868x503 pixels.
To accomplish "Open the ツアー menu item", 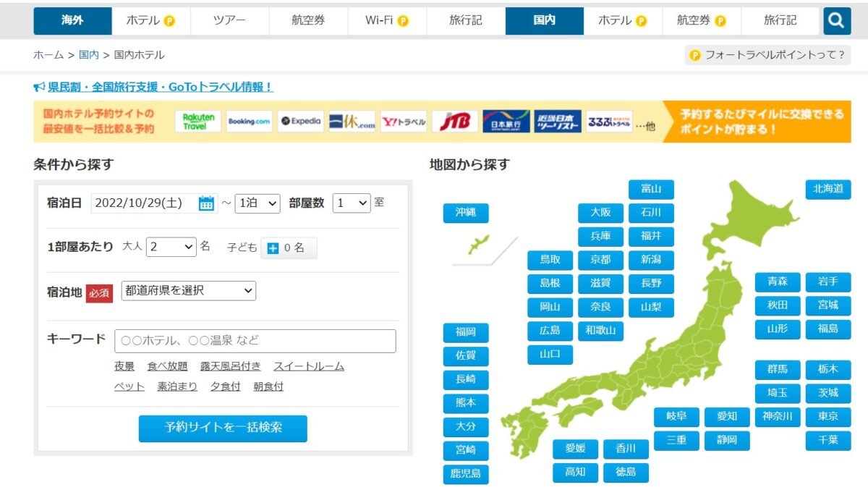I will pyautogui.click(x=230, y=20).
